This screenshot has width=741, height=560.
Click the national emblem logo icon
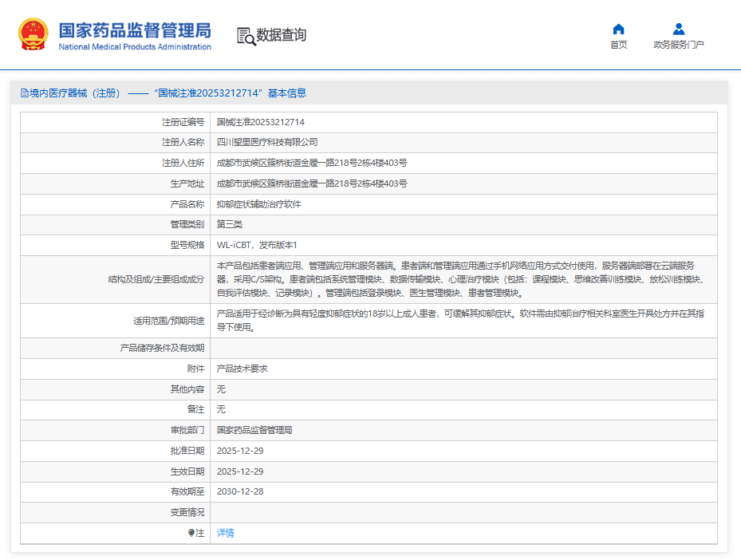[x=33, y=34]
